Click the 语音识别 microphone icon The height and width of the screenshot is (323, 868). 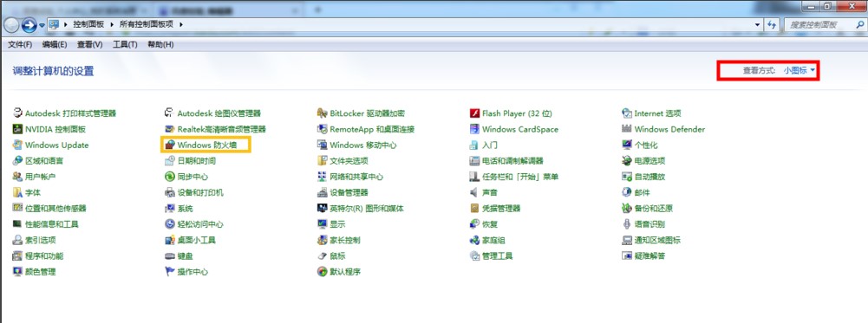click(x=627, y=224)
